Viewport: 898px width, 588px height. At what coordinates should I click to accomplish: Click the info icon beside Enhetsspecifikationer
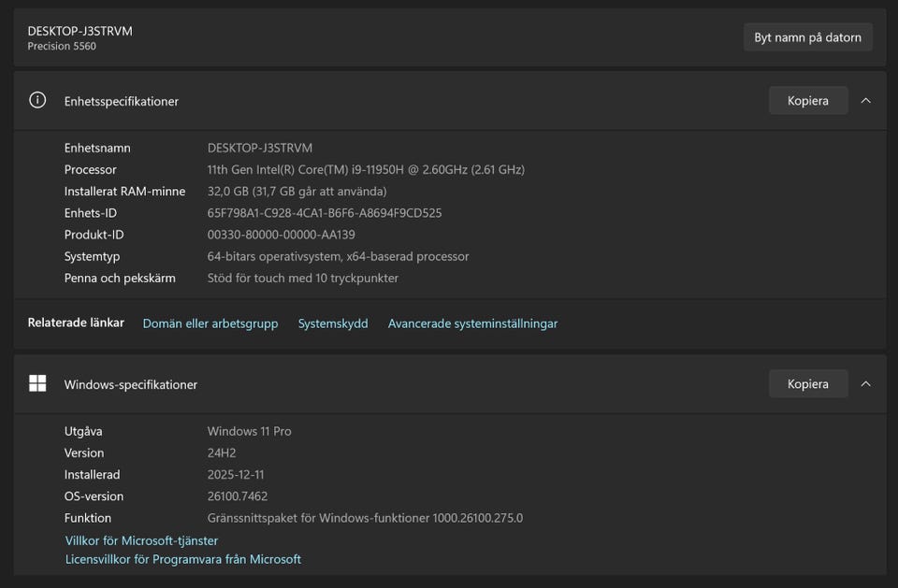tap(37, 100)
